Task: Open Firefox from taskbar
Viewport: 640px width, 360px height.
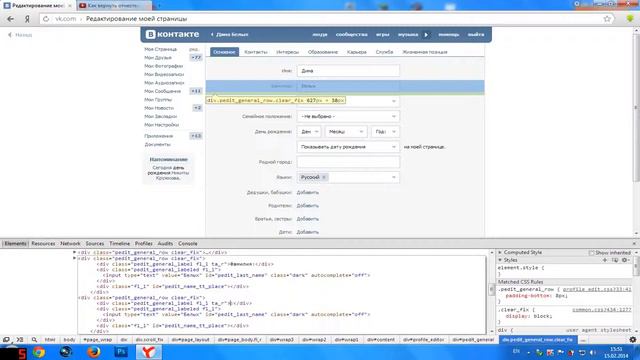Action: (x=93, y=352)
